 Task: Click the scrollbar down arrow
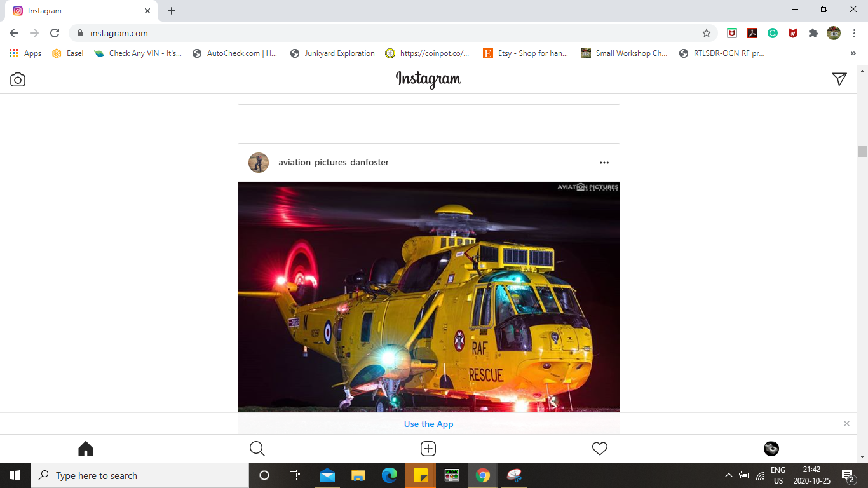pyautogui.click(x=862, y=457)
